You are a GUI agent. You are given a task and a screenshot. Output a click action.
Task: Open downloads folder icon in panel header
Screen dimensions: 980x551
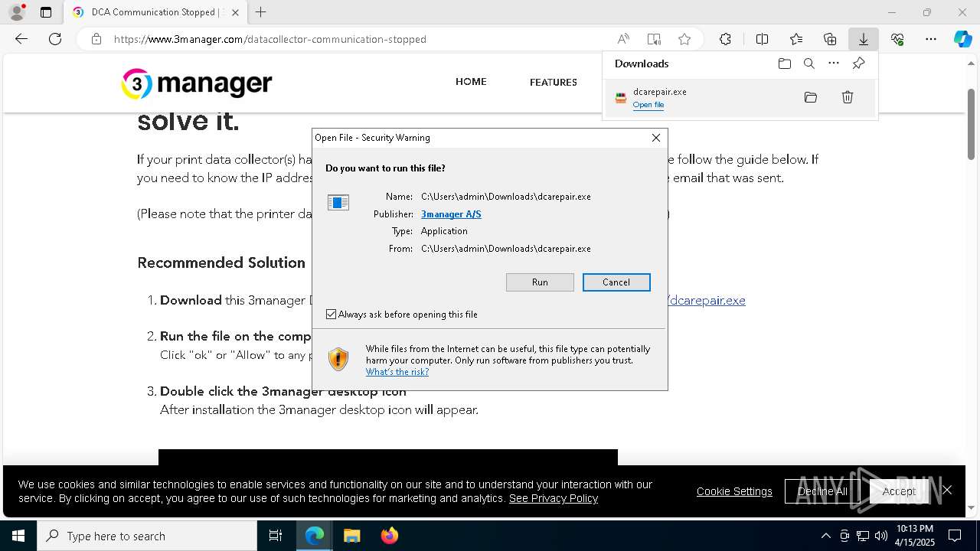click(785, 64)
